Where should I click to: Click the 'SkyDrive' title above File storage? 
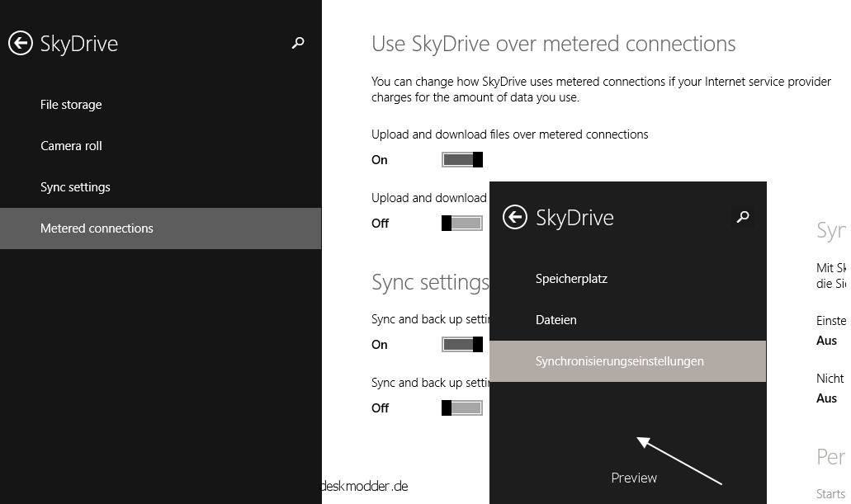[79, 44]
